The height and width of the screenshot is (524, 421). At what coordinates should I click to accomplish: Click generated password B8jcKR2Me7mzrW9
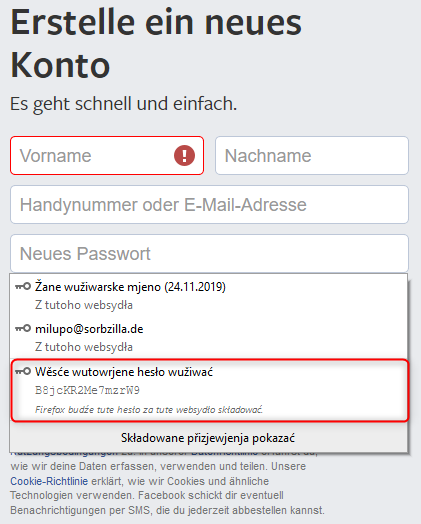pyautogui.click(x=88, y=390)
